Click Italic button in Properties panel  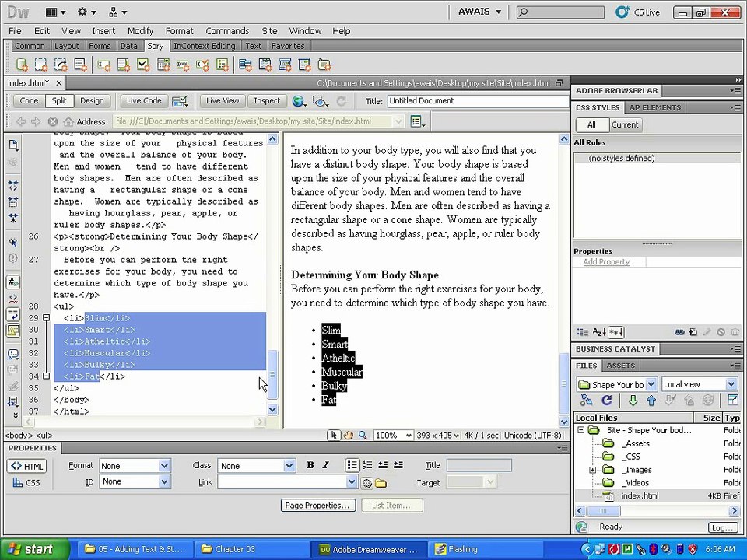point(326,465)
